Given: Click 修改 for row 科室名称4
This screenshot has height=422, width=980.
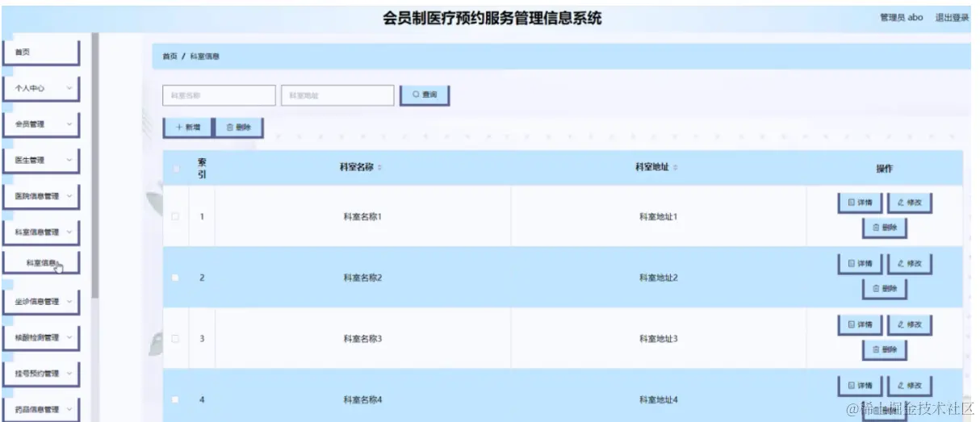Looking at the screenshot, I should pyautogui.click(x=910, y=386).
